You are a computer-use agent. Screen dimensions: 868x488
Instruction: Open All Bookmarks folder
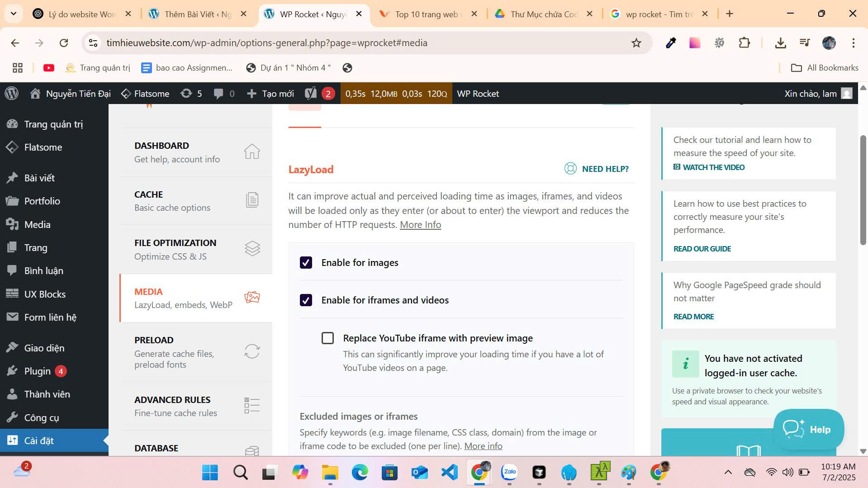(824, 68)
